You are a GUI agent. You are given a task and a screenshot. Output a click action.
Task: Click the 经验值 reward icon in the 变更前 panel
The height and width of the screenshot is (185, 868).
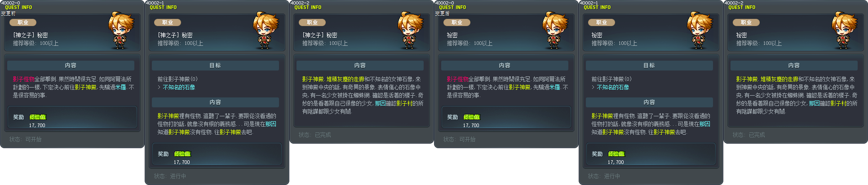[38, 117]
